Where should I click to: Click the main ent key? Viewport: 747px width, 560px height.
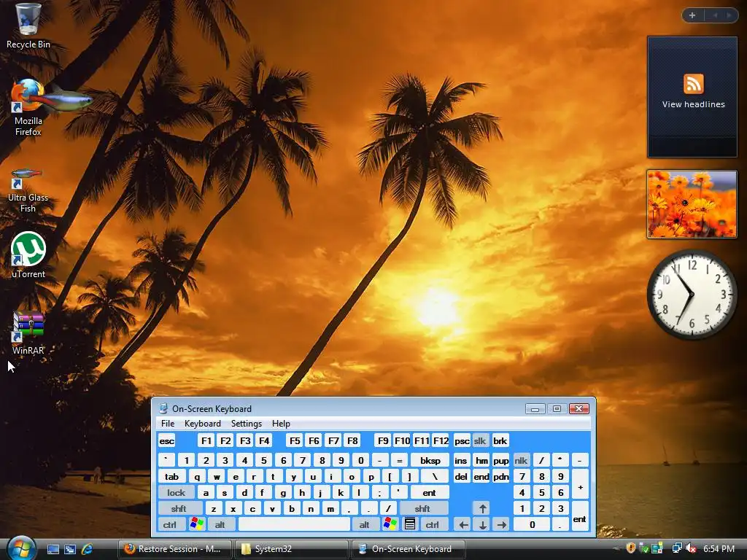tap(429, 492)
